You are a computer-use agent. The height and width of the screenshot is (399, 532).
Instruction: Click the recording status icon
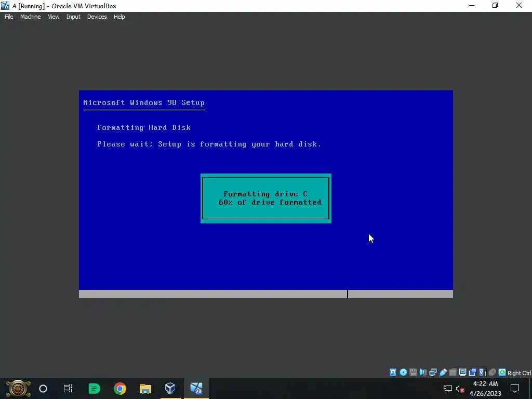472,372
